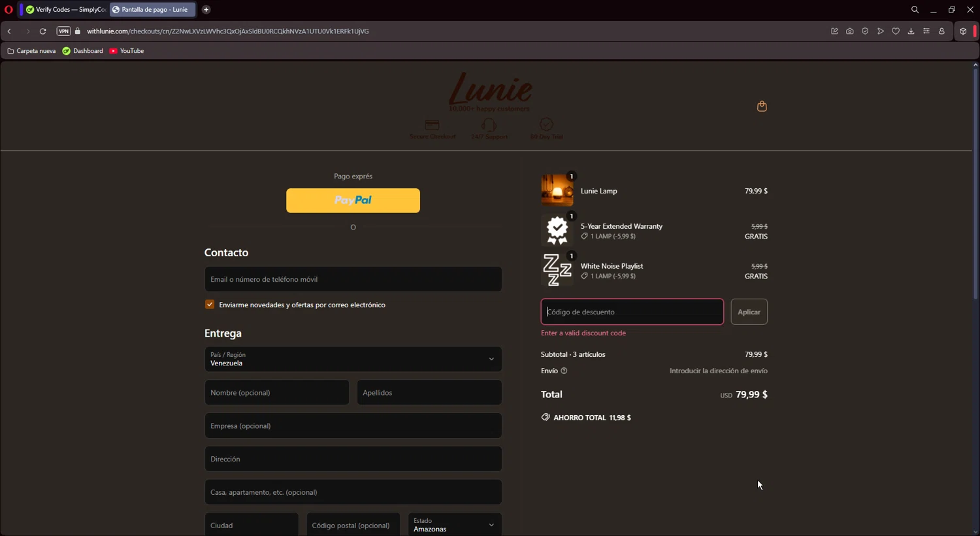This screenshot has width=980, height=536.
Task: Click the page vertical scrollbar
Action: [x=975, y=183]
